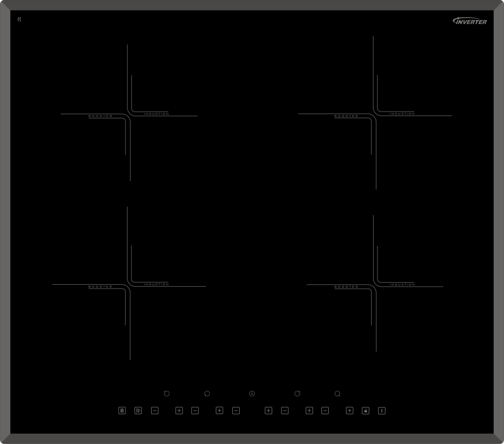This screenshot has width=504, height=444.
Task: Increase the timer with its plus button
Action: pos(268,411)
